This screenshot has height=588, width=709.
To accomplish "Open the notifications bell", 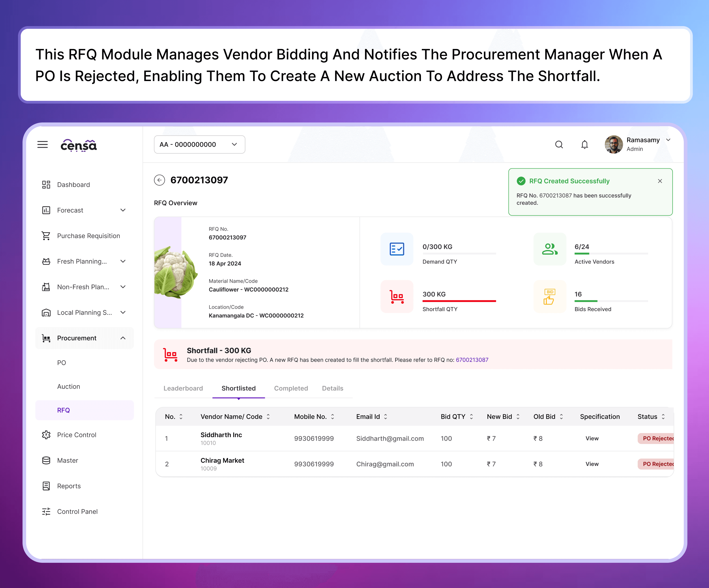I will (584, 145).
